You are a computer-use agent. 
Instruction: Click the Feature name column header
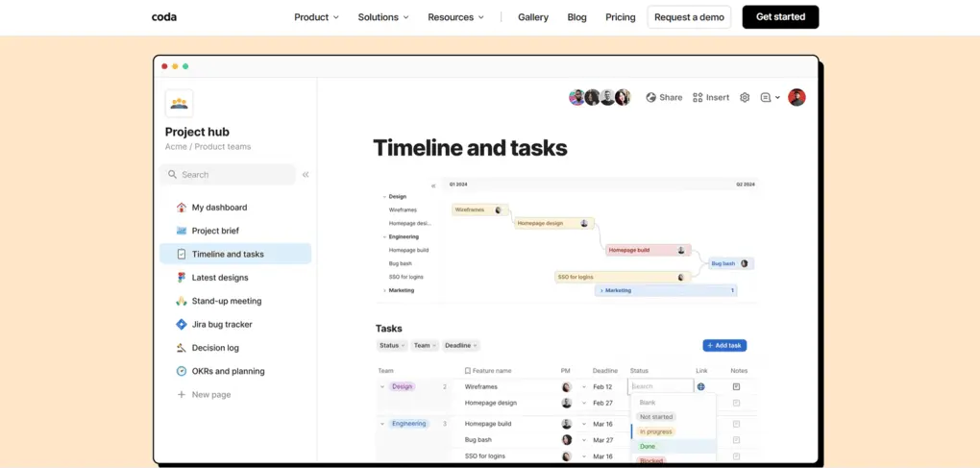(x=488, y=371)
